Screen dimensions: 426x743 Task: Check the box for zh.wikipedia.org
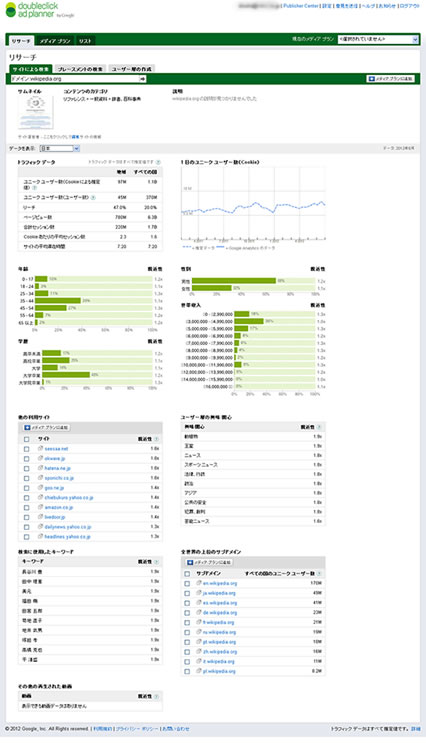187,652
